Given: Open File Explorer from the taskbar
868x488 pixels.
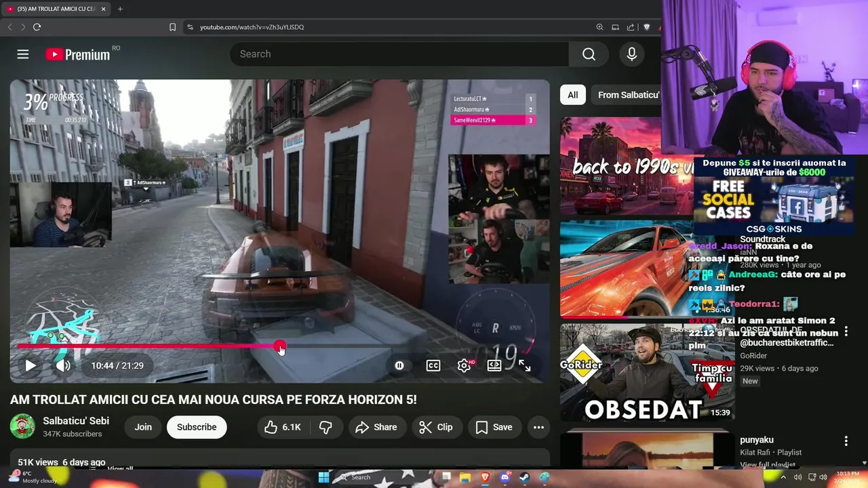Looking at the screenshot, I should click(465, 477).
